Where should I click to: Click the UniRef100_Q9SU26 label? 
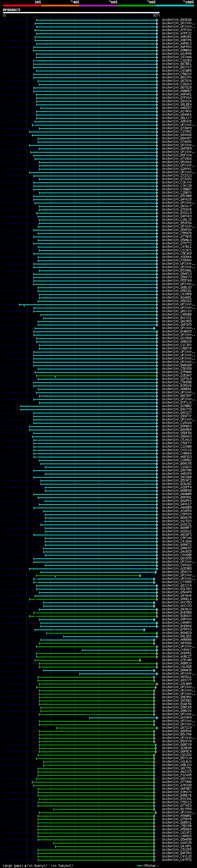tap(177, 101)
